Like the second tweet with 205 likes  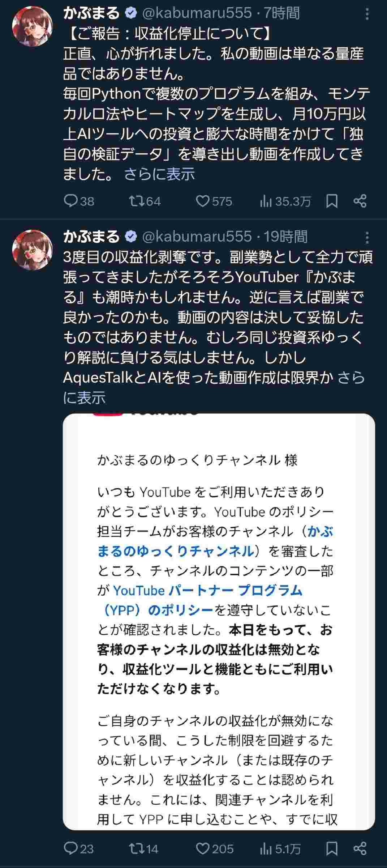pyautogui.click(x=215, y=848)
